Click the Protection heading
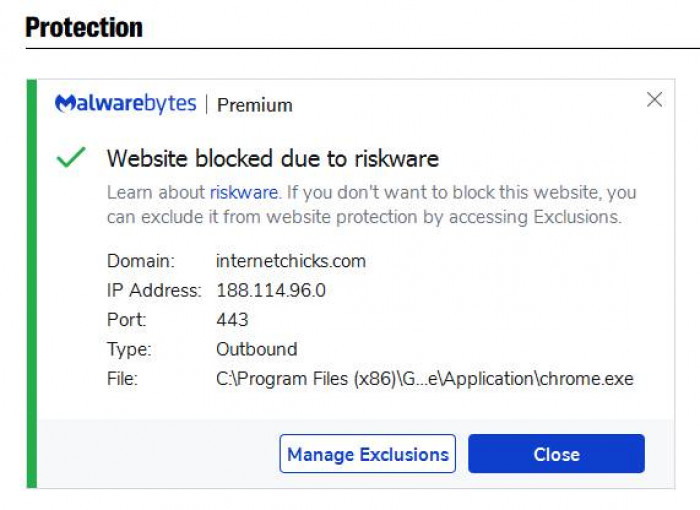The height and width of the screenshot is (510, 700). click(84, 27)
